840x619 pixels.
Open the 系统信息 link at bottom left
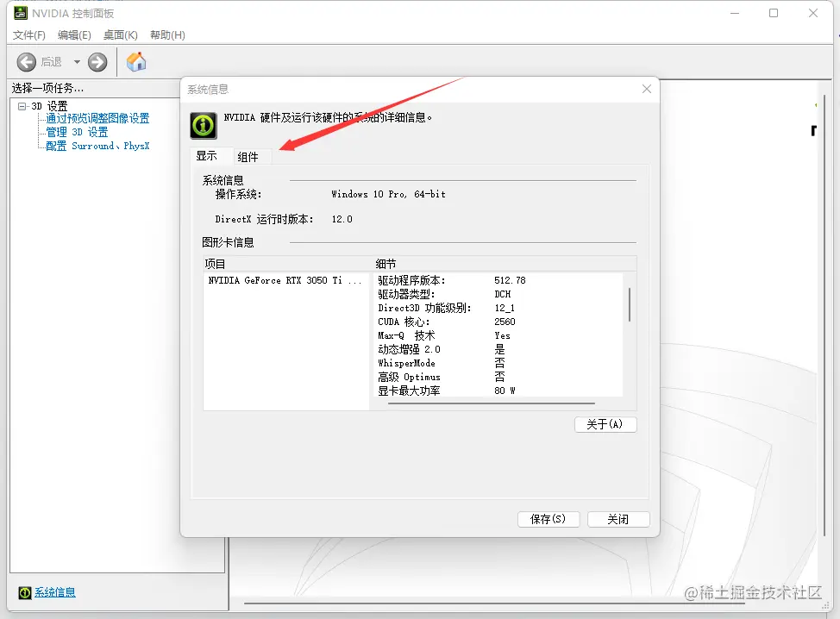pyautogui.click(x=55, y=592)
